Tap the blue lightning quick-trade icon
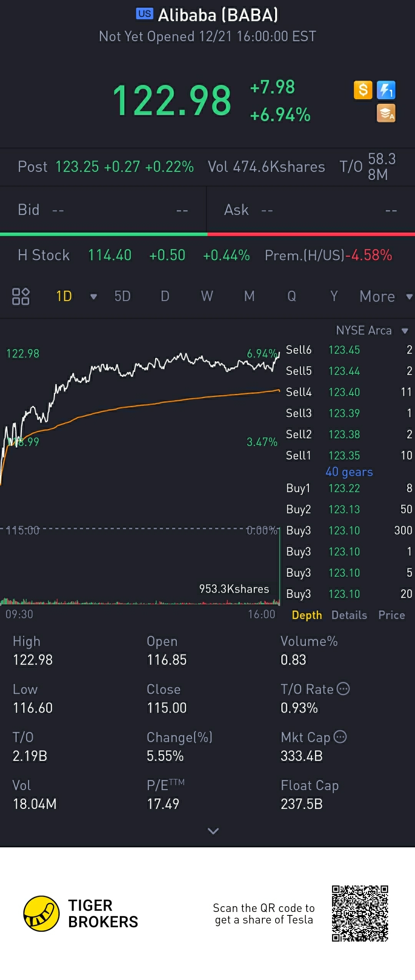Viewport: 415px width, 980px height. 386,90
